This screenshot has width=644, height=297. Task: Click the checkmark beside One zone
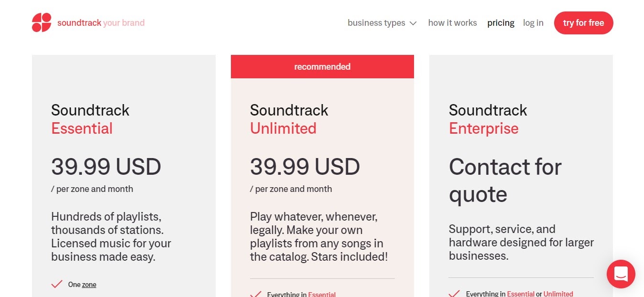[57, 284]
